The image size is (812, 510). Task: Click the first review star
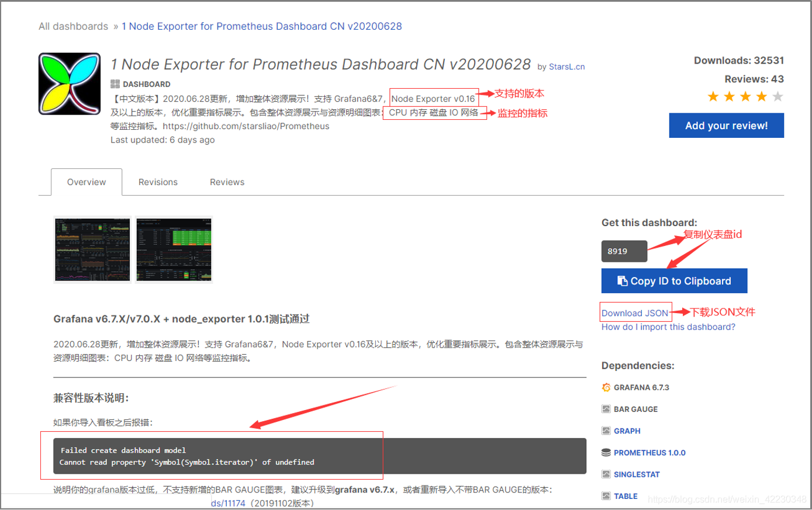713,96
